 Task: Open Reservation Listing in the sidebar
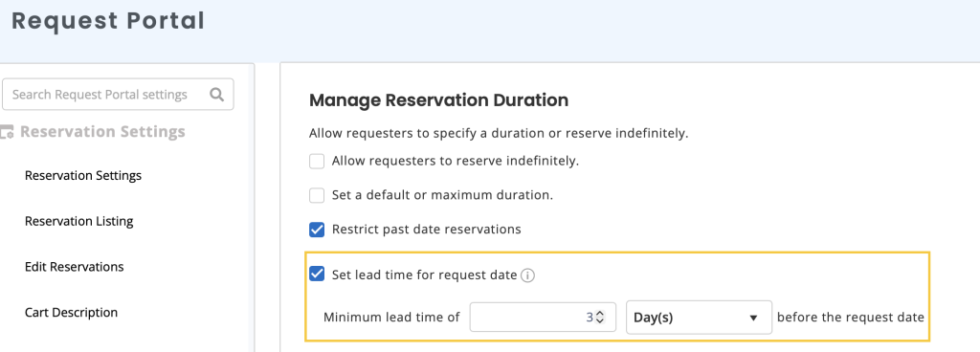[78, 221]
